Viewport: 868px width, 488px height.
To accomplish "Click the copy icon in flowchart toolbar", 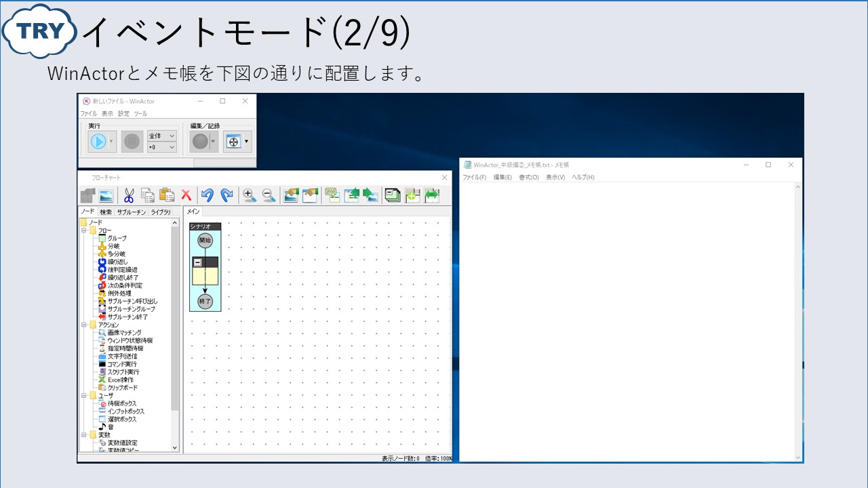I will coord(148,195).
